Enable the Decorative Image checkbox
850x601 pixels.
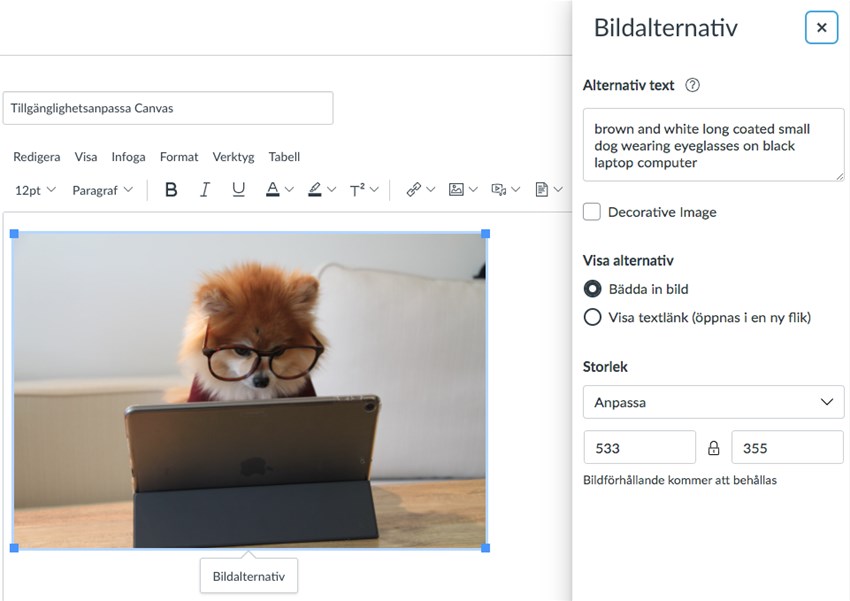(x=591, y=211)
